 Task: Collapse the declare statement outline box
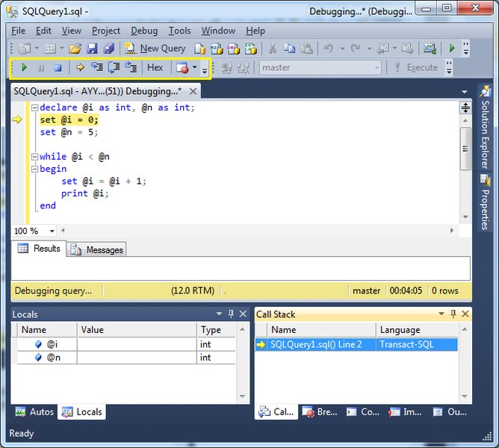[x=34, y=108]
